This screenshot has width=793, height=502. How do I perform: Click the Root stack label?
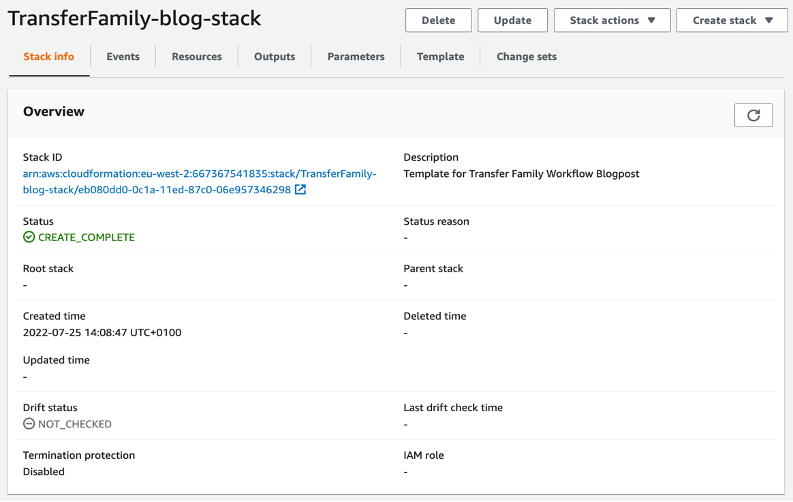(x=48, y=268)
